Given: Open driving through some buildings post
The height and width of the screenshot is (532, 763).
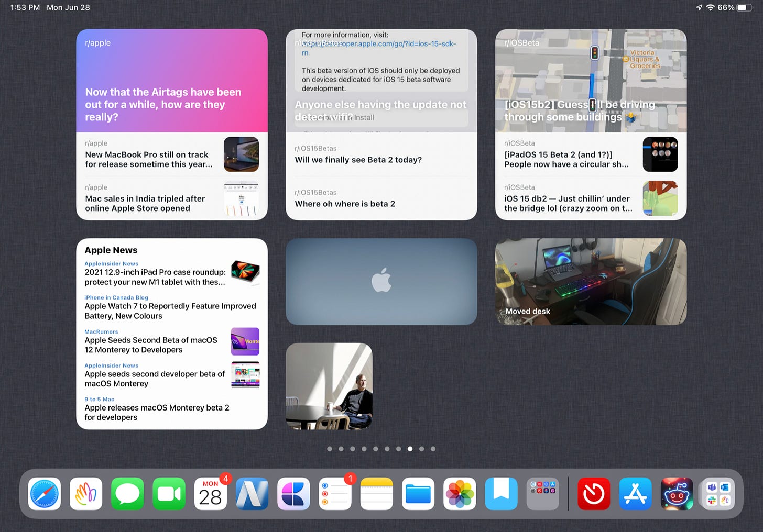Looking at the screenshot, I should pyautogui.click(x=591, y=80).
